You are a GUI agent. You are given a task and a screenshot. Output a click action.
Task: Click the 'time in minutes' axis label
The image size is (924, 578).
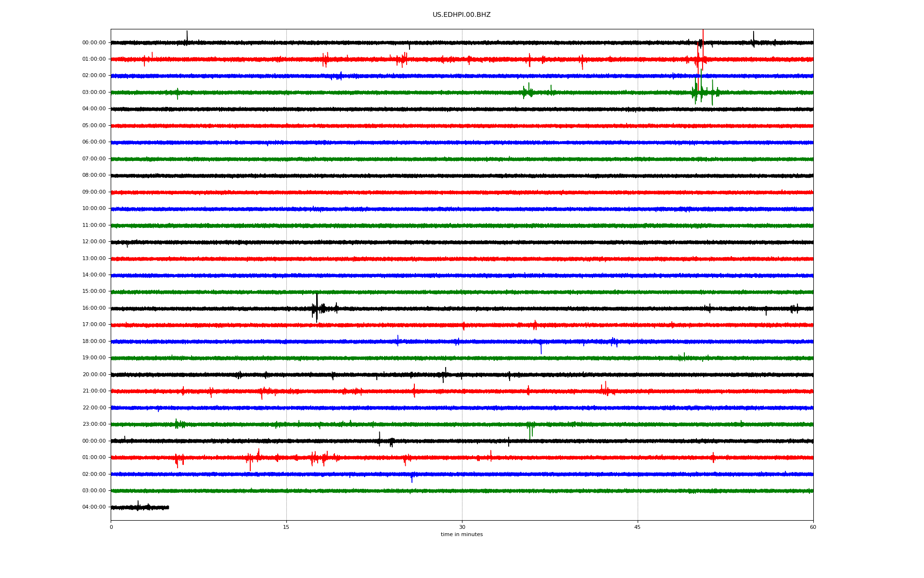461,535
